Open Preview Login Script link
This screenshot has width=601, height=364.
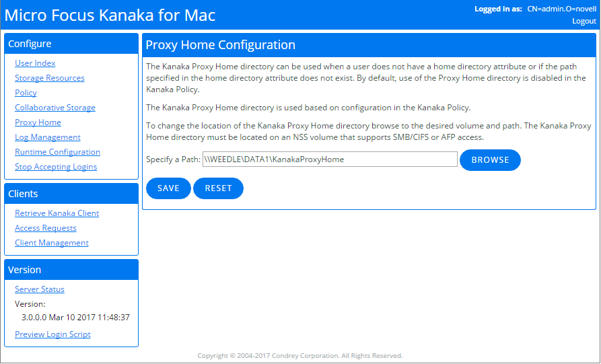52,334
